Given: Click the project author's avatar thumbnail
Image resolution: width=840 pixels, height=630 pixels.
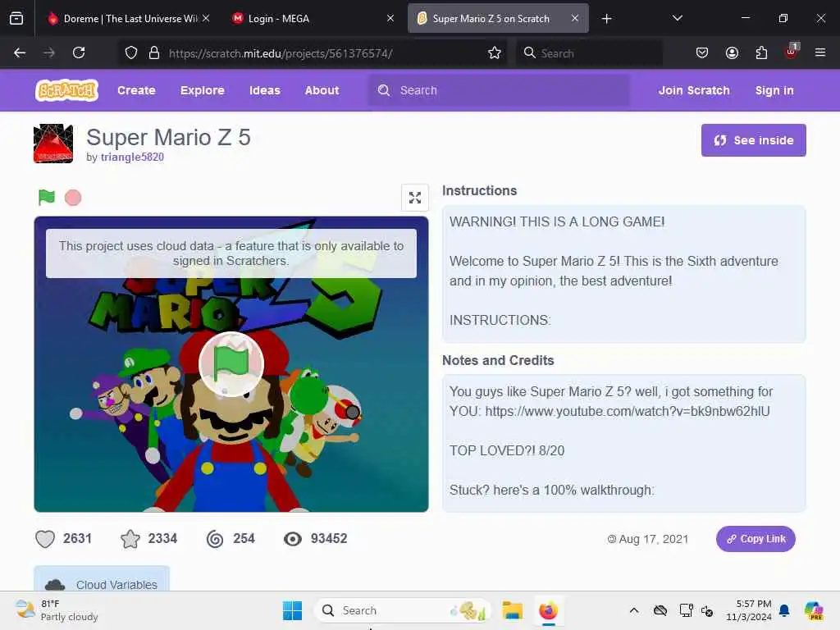Looking at the screenshot, I should 53,144.
